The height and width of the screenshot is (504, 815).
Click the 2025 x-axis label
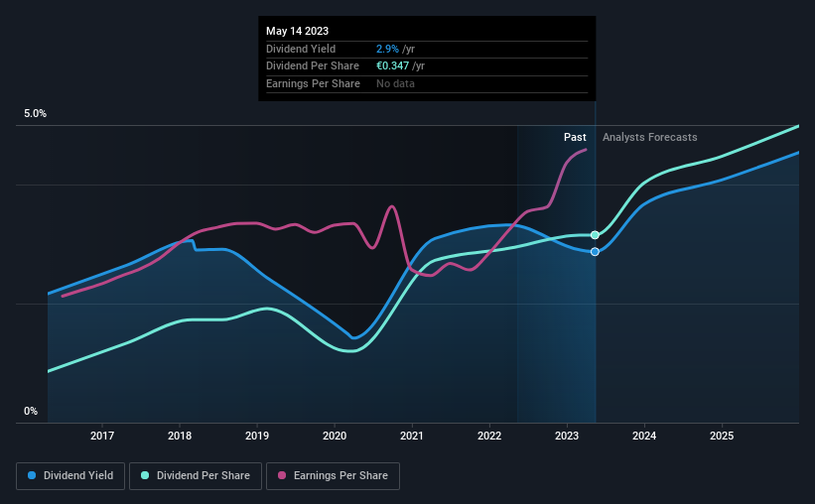(x=722, y=436)
